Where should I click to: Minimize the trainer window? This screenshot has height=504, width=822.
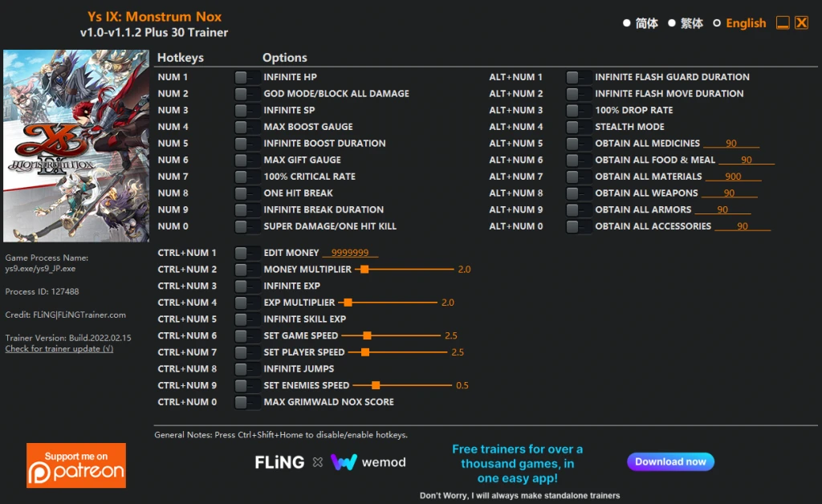point(783,22)
